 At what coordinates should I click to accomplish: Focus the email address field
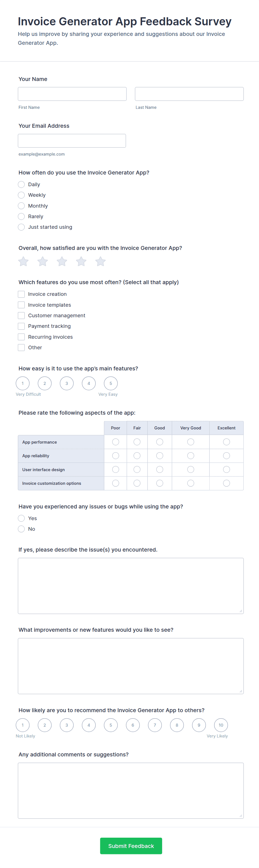pos(72,141)
